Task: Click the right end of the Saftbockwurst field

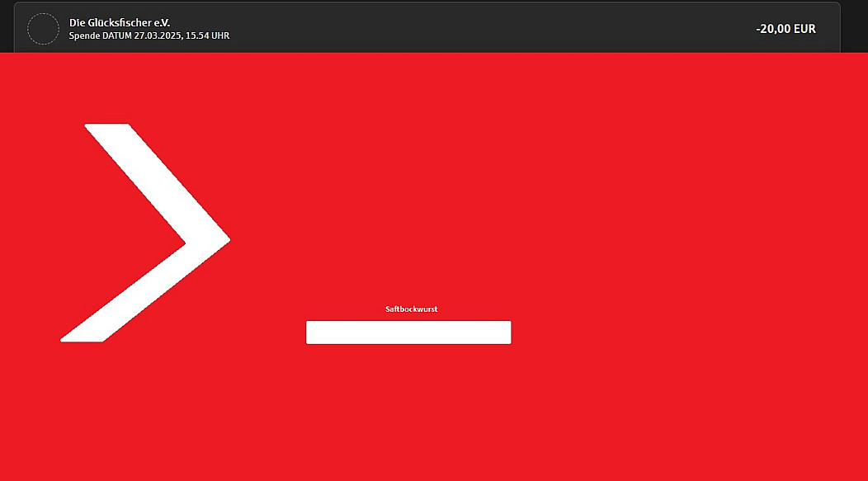Action: 502,332
